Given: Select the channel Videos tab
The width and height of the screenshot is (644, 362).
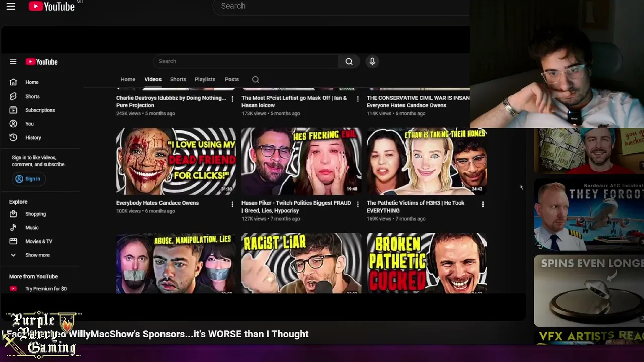Looking at the screenshot, I should pyautogui.click(x=153, y=79).
